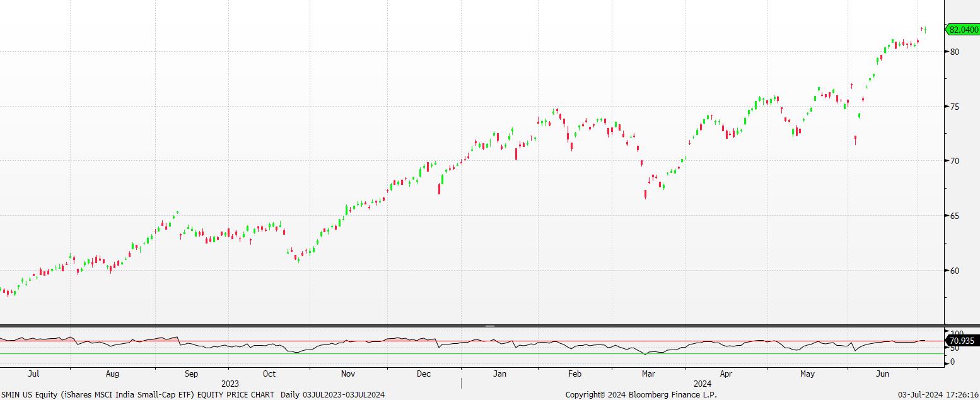
Task: Click the most recent candlestick on the chart
Action: pyautogui.click(x=925, y=29)
